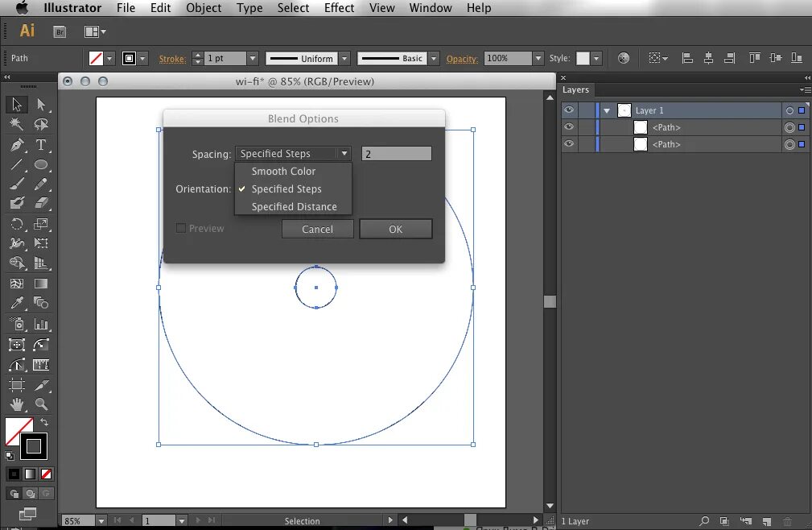Open the Apple menu
812x530 pixels.
coord(23,8)
